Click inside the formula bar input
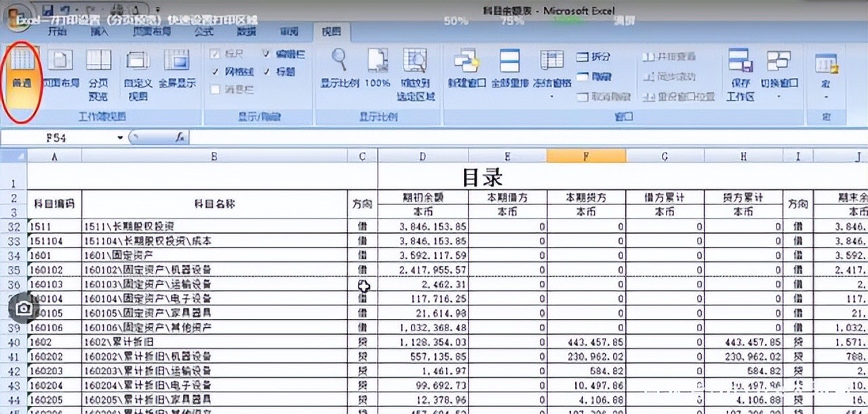The height and width of the screenshot is (414, 868). point(475,138)
